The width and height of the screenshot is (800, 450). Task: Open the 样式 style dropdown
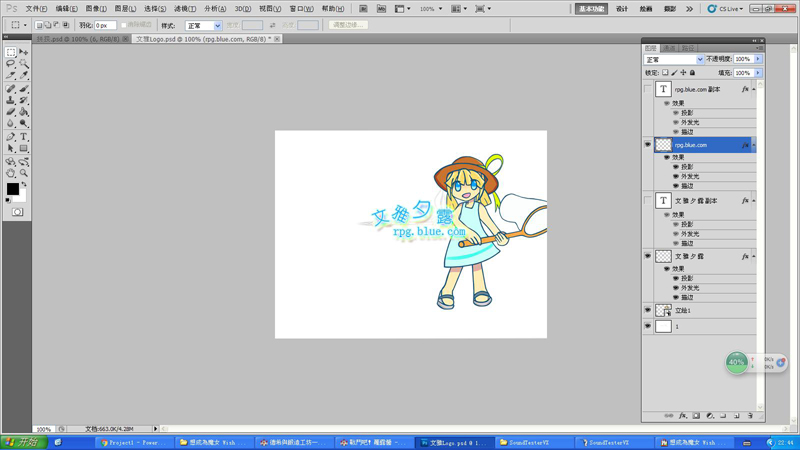[x=204, y=26]
